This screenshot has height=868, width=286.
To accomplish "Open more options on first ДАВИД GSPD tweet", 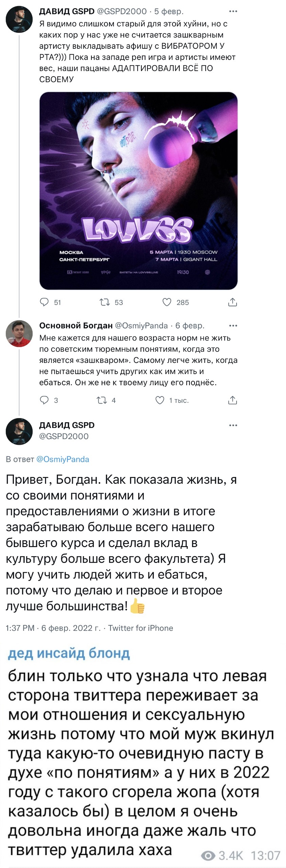I will (233, 12).
